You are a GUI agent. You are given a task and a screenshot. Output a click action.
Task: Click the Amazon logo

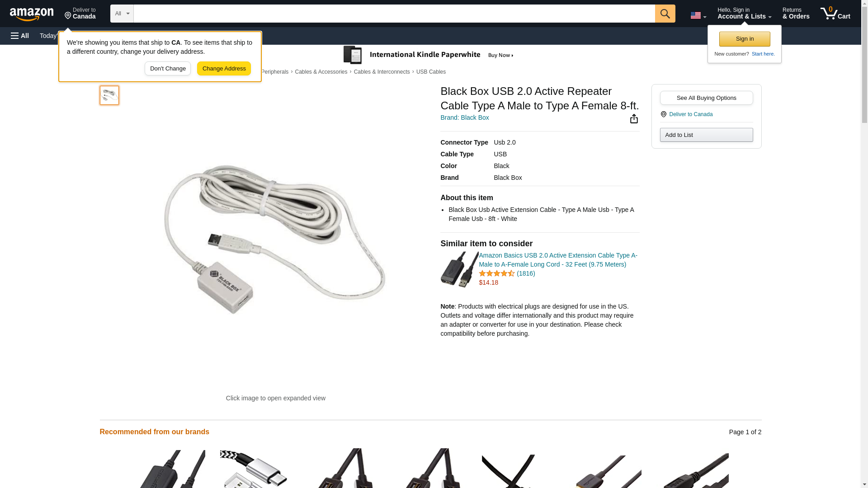(x=32, y=14)
